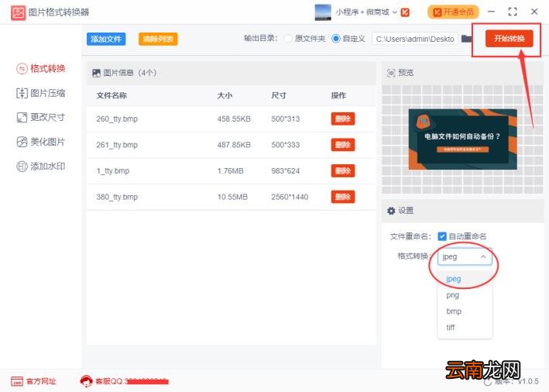Viewport: 549px width, 392px height.
Task: Select file name 260_tty.bmp
Action: tap(117, 119)
